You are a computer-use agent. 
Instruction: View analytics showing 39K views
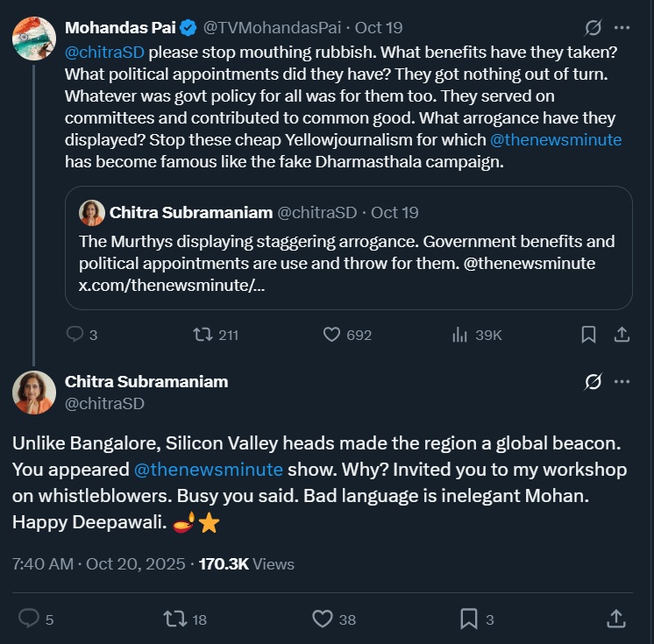(460, 335)
